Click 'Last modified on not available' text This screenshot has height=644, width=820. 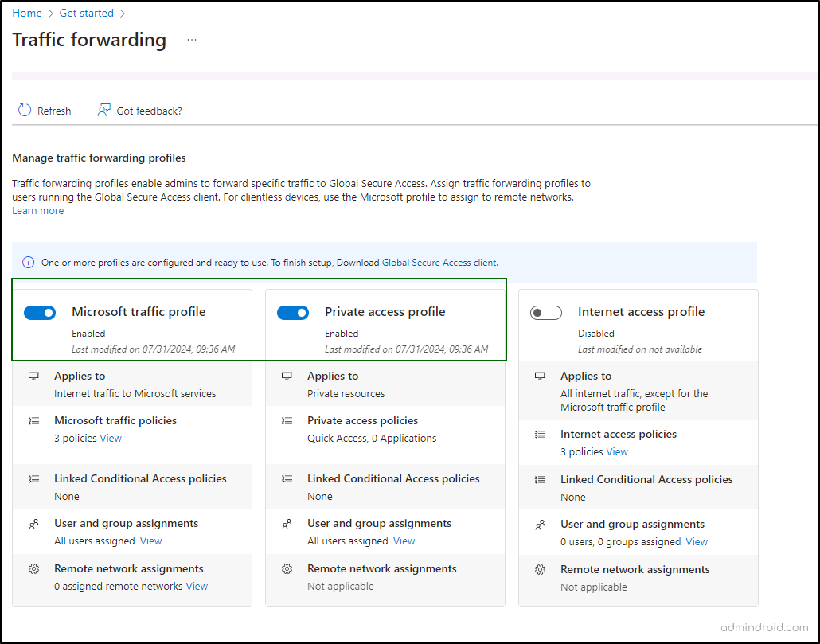[640, 349]
